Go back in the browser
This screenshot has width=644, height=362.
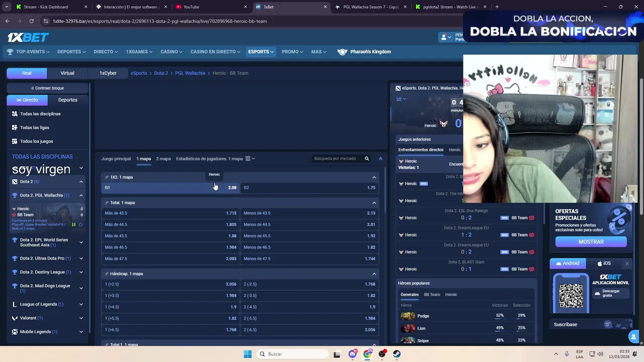(x=7, y=21)
